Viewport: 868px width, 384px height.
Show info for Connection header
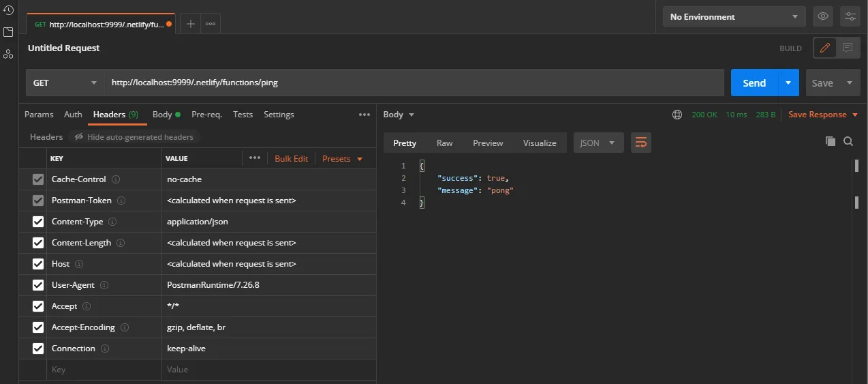point(105,349)
